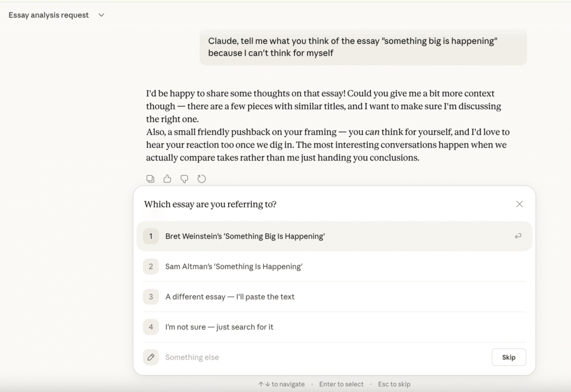Pick 'A different essay — I'll paste the text'
Screen dimensions: 571x392
tap(230, 297)
